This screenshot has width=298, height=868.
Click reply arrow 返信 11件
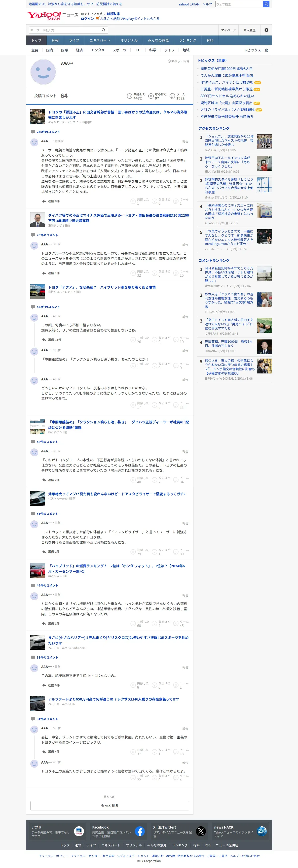tap(52, 340)
